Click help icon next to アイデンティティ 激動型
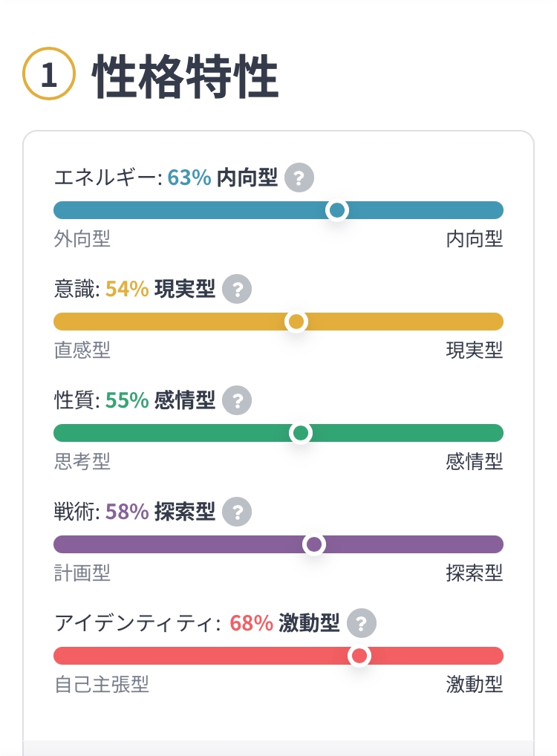The height and width of the screenshot is (756, 557). coord(362,624)
